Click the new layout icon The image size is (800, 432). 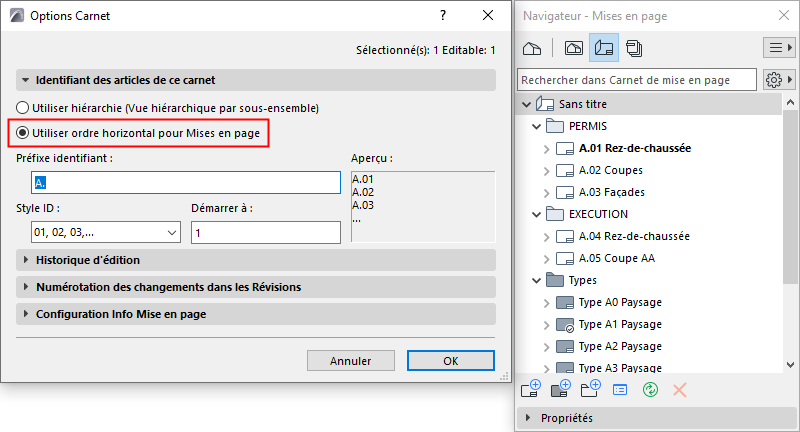click(531, 388)
